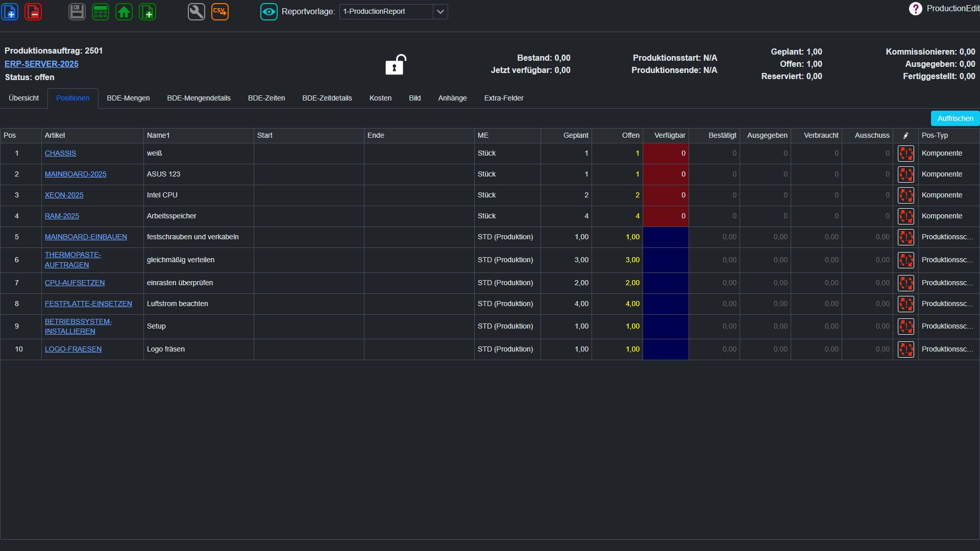Click the Auffrischen refresh button
The image size is (980, 551).
click(955, 118)
